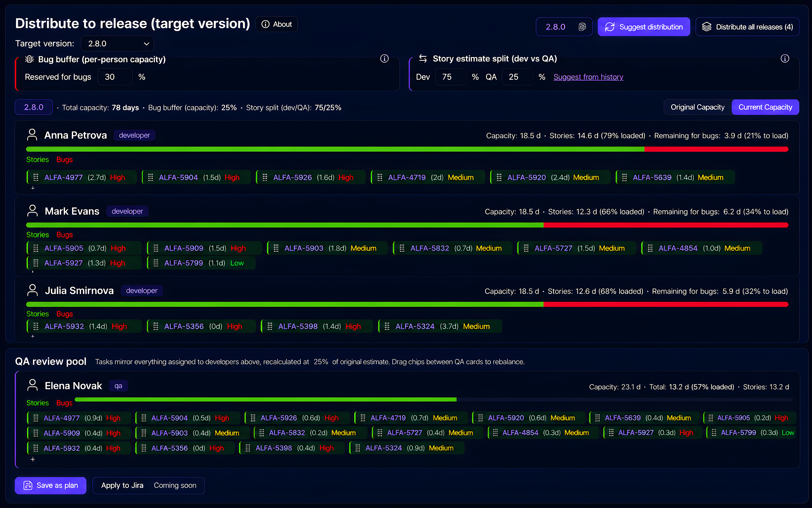Grab the drag handle of Anna's ALFA-4977 chip
This screenshot has width=812, height=508.
click(x=36, y=177)
